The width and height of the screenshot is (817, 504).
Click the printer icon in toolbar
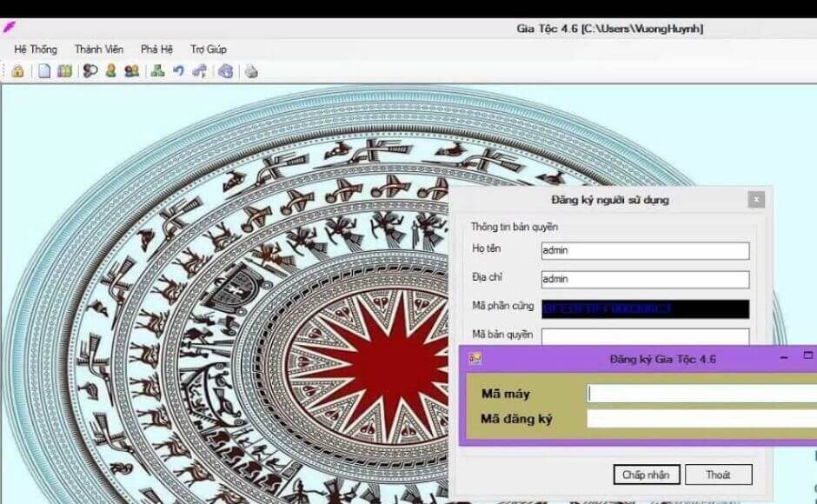[251, 71]
